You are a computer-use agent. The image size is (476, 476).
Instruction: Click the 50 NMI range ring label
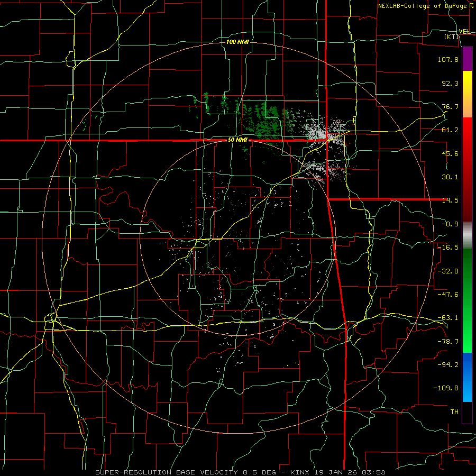[x=237, y=140]
